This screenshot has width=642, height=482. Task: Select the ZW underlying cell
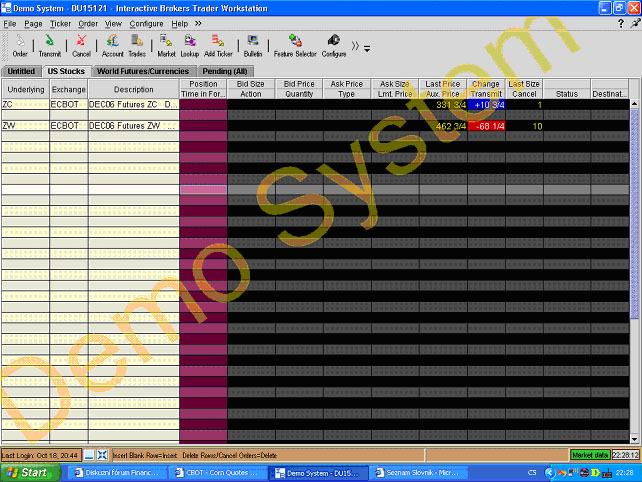tap(25, 126)
